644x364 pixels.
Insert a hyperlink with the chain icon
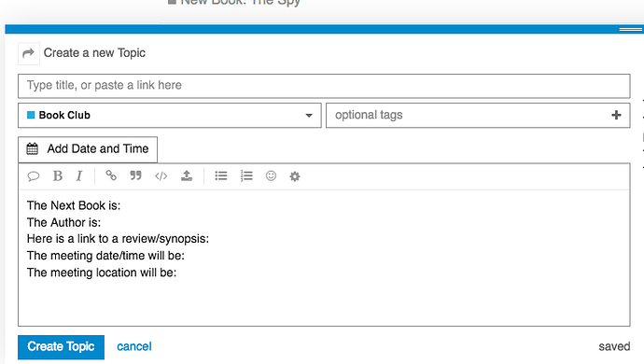pos(111,175)
